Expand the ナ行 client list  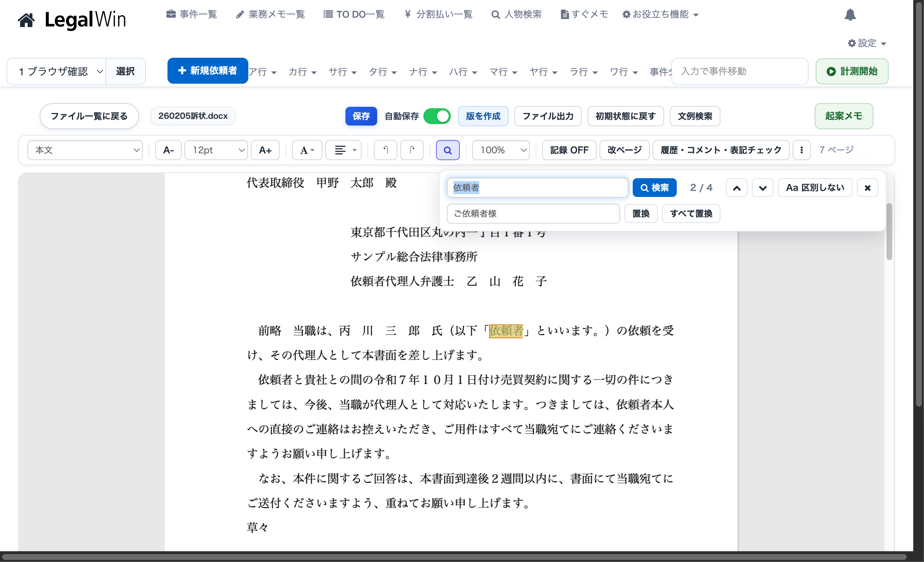coord(423,71)
